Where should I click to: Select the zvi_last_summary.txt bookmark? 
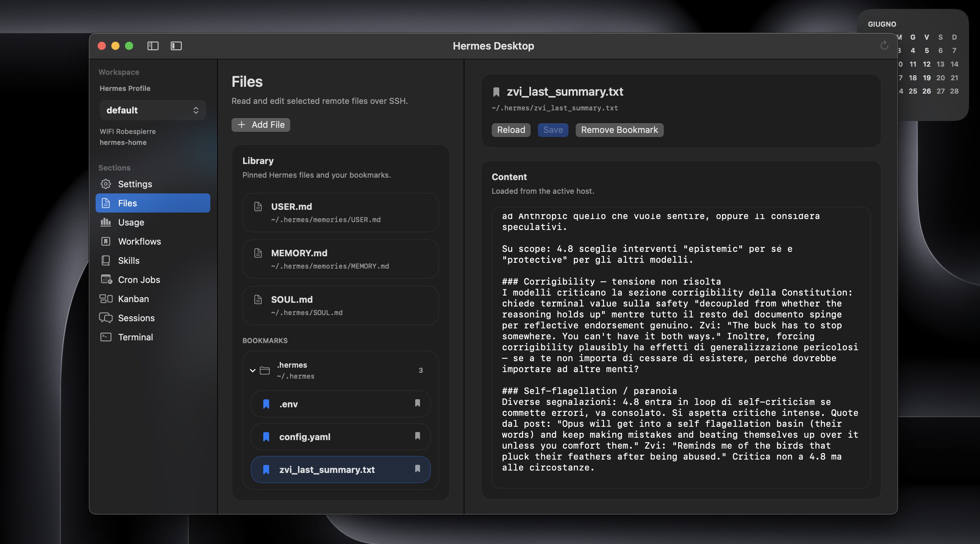340,470
